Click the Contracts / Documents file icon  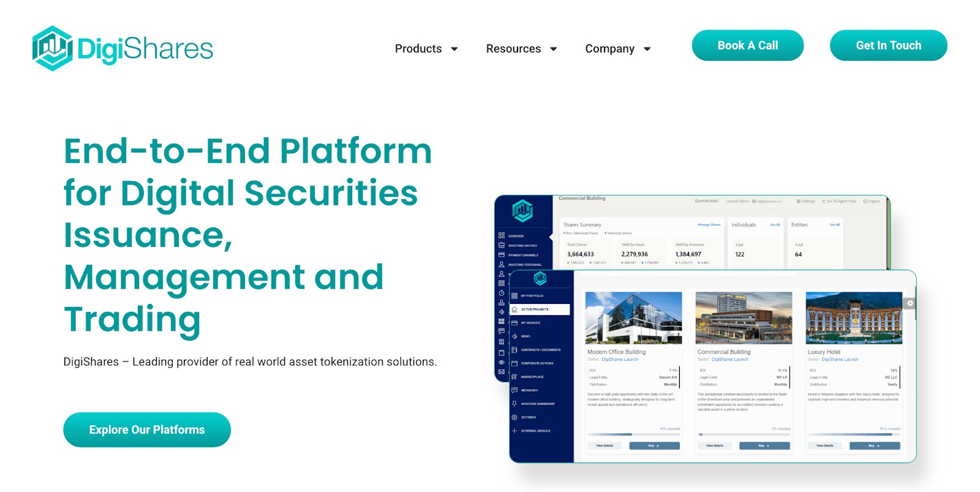click(x=514, y=350)
